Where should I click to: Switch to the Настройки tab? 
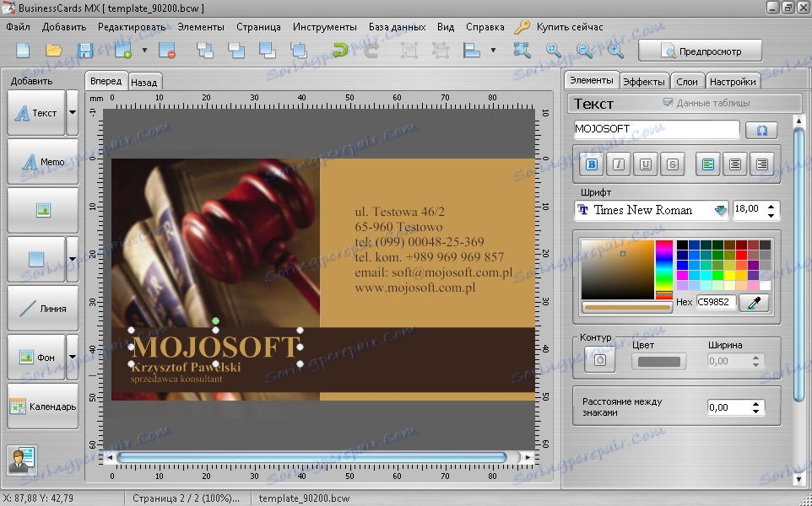point(733,82)
